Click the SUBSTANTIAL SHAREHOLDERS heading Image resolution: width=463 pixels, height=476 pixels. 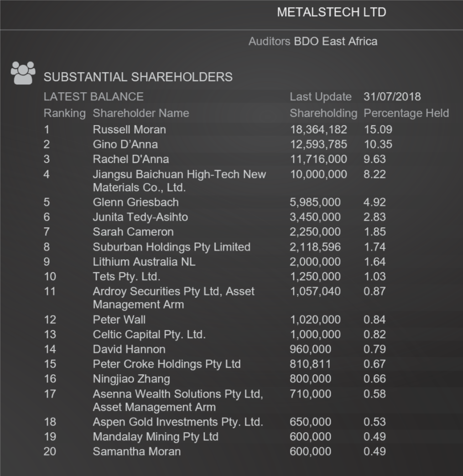pyautogui.click(x=138, y=77)
